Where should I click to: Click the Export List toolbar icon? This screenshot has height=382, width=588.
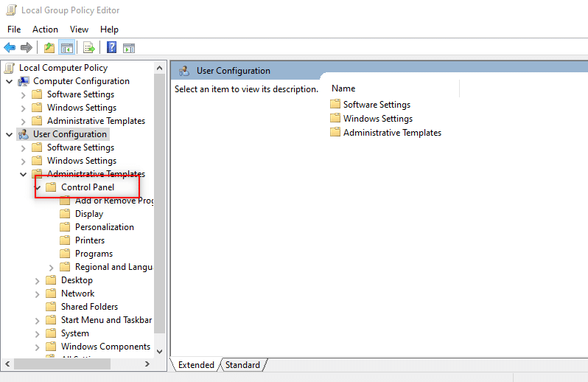[x=89, y=48]
